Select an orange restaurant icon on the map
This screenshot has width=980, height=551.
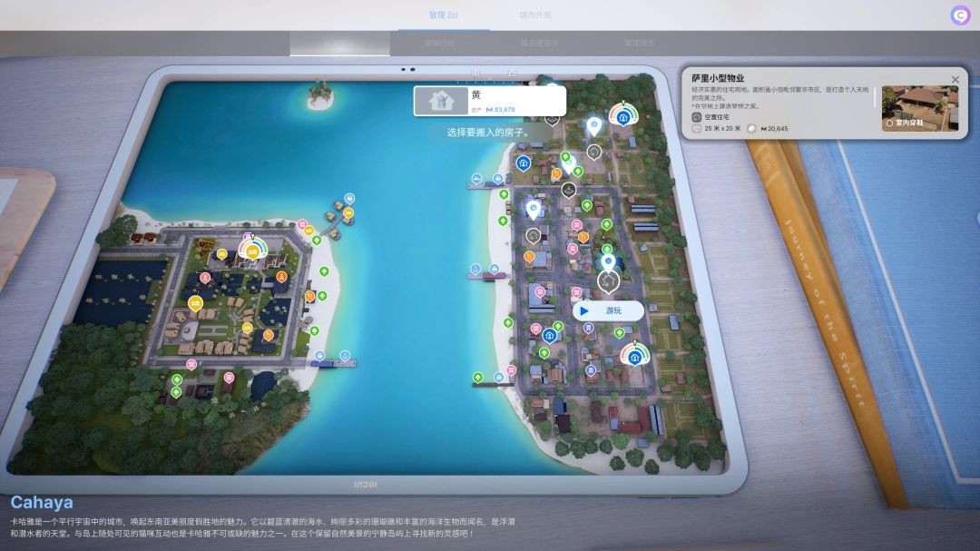click(583, 238)
